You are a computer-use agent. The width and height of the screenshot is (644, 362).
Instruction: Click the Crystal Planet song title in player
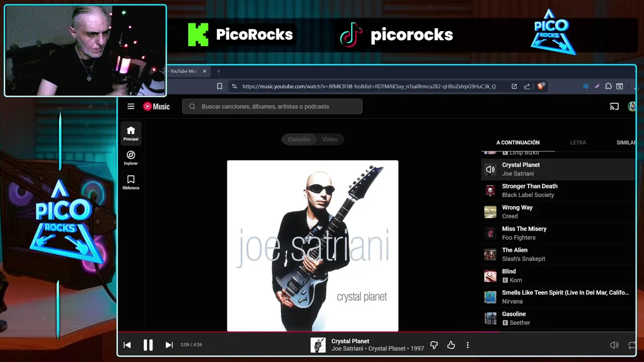350,341
